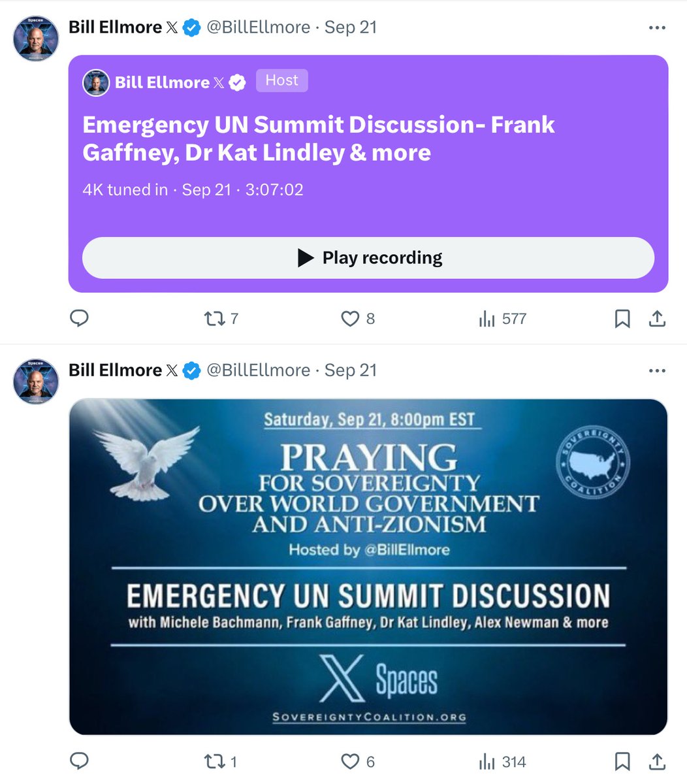Open the Emergency UN Summit Discussion image

tap(368, 567)
